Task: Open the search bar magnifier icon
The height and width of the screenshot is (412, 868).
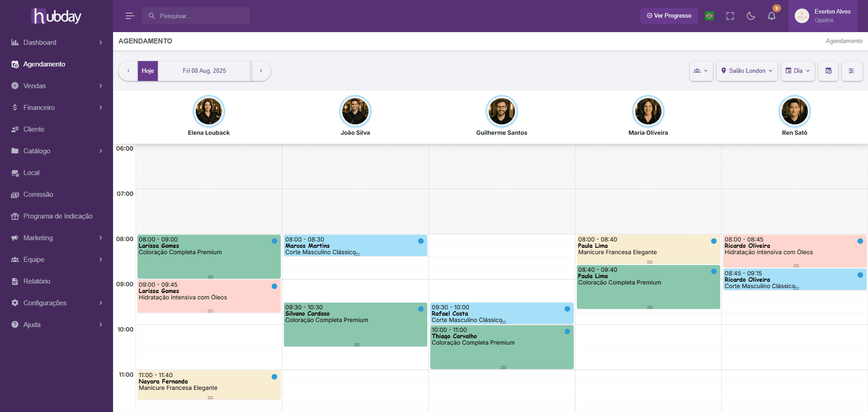Action: [x=152, y=16]
